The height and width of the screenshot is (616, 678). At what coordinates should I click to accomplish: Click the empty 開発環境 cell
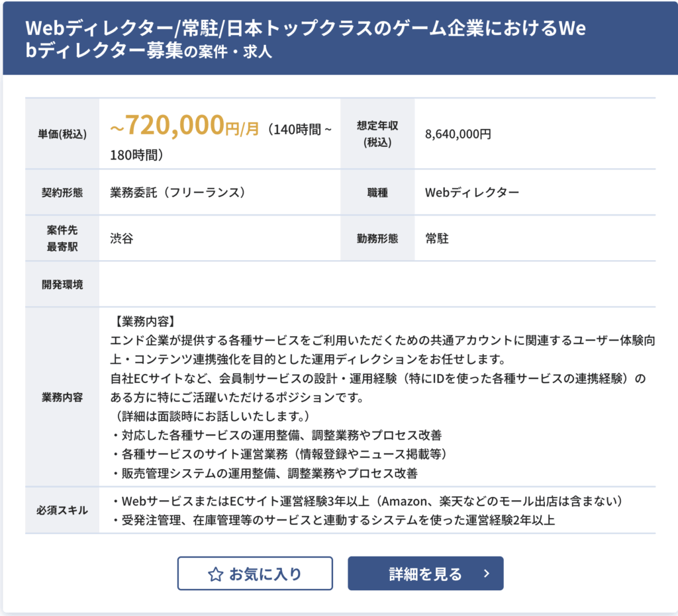click(377, 285)
